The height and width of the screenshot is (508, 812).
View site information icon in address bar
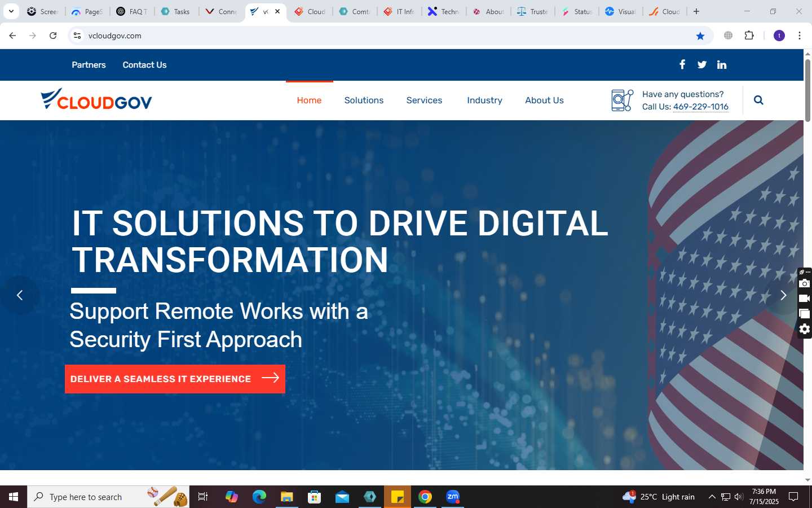[x=77, y=36]
